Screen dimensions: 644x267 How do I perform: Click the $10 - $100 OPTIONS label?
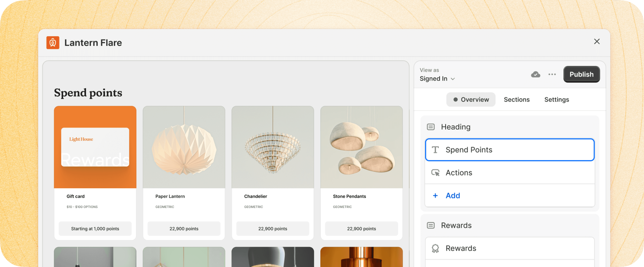pyautogui.click(x=82, y=207)
